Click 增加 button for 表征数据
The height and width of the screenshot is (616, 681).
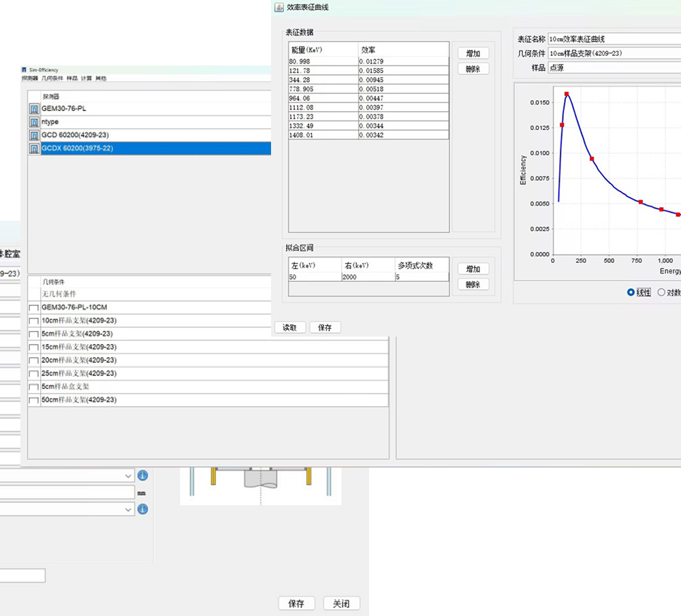click(x=473, y=53)
